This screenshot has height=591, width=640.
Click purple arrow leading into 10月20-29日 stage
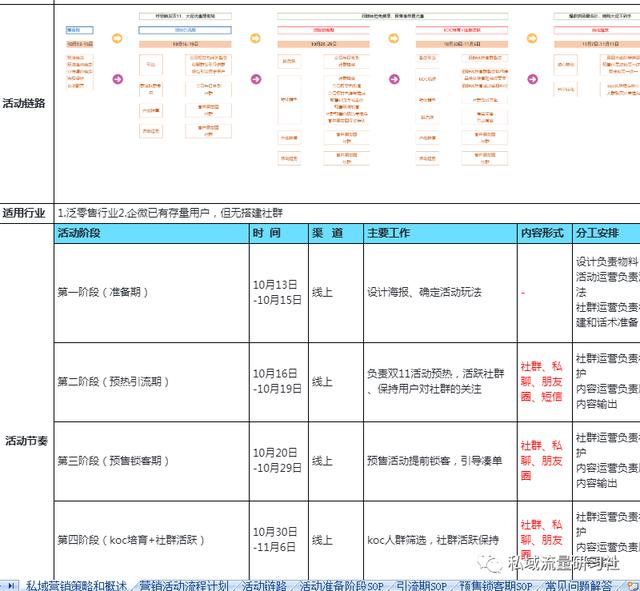pos(256,79)
